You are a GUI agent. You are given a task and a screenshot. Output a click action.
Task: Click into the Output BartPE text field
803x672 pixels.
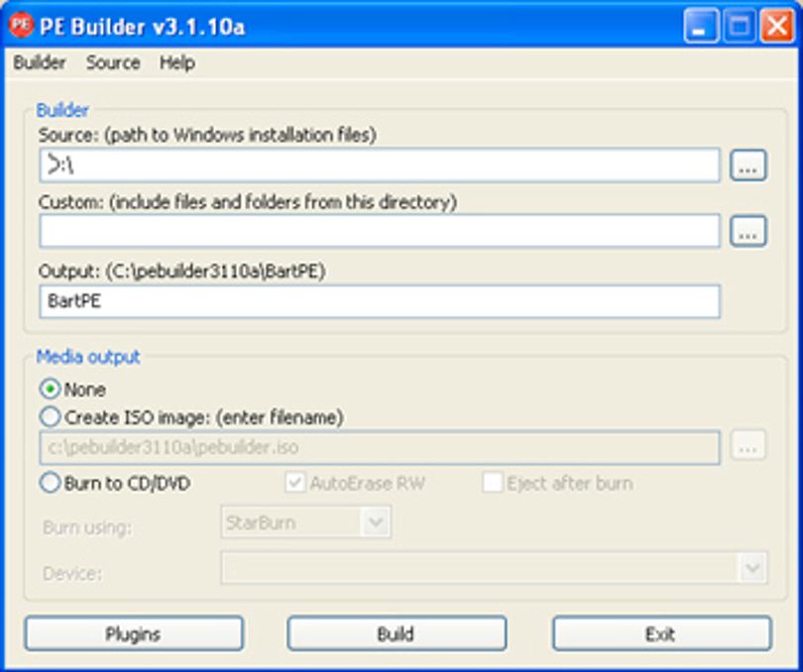380,301
